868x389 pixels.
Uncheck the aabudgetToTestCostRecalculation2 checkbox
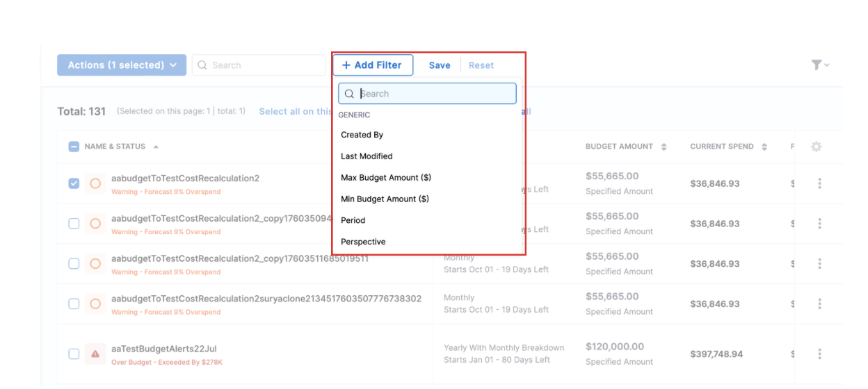(x=74, y=183)
